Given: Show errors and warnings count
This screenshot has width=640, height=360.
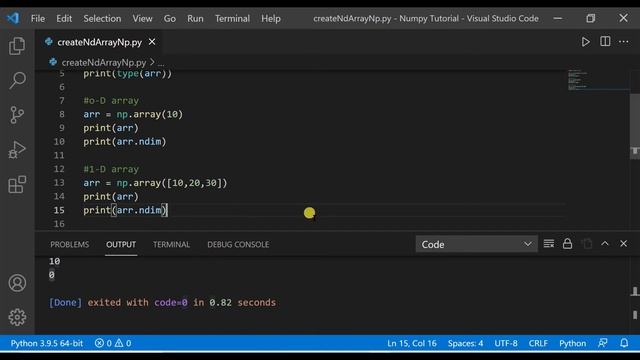Looking at the screenshot, I should (113, 343).
